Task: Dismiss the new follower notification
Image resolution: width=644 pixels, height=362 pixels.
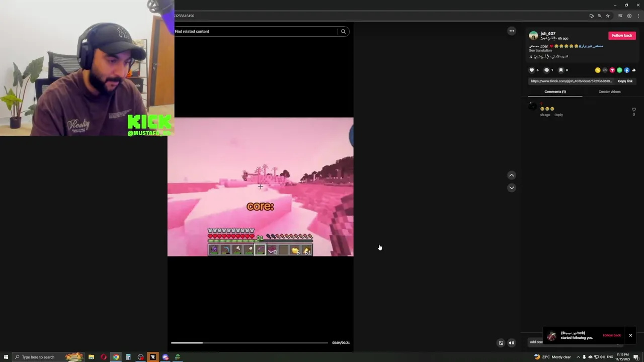Action: click(x=630, y=335)
